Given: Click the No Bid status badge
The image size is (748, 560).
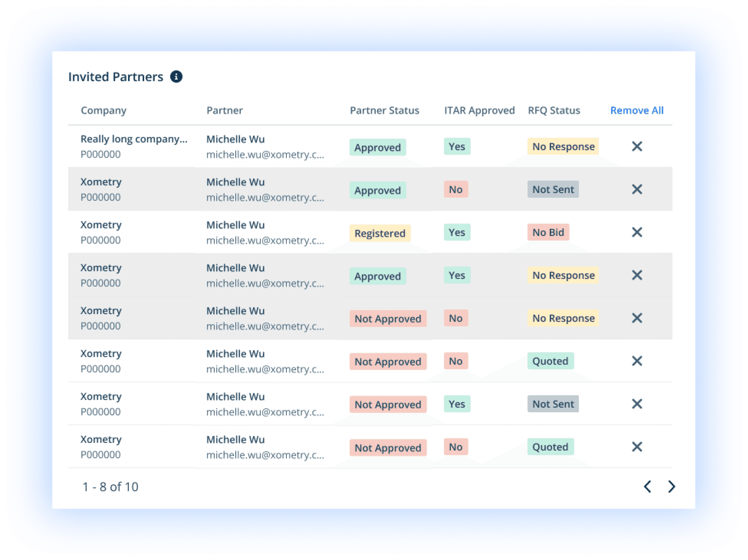Looking at the screenshot, I should coord(548,232).
